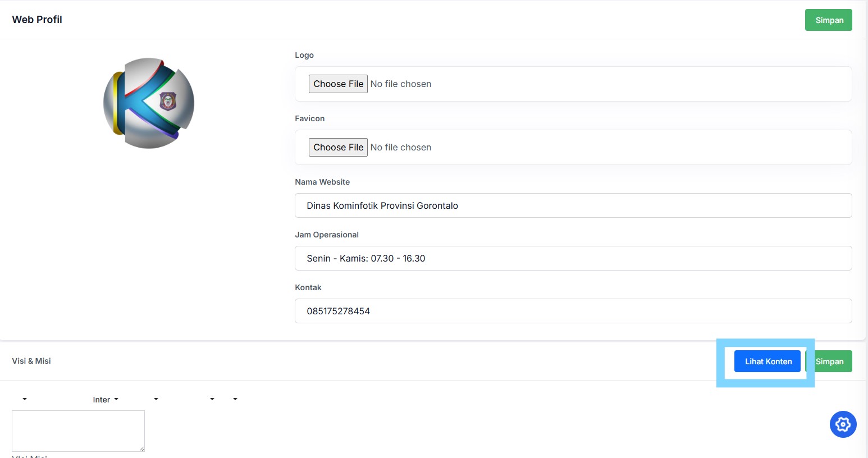Open the blue gear settings icon

pos(843,424)
